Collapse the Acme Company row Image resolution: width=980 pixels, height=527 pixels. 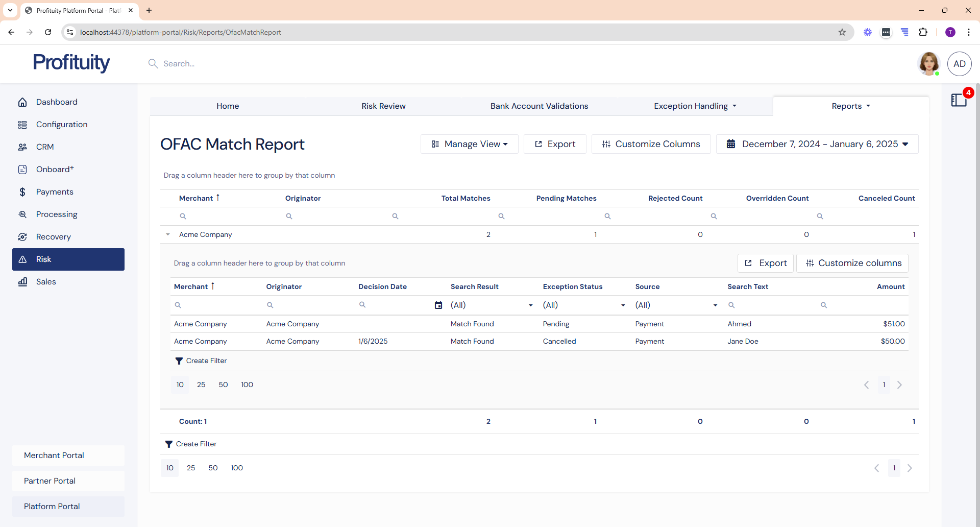click(168, 235)
